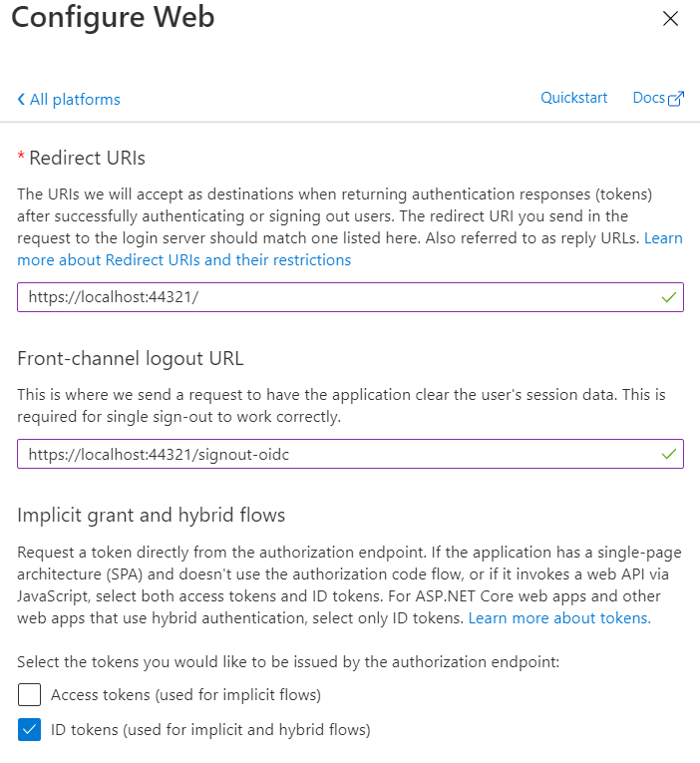700x763 pixels.
Task: Close the Configure Web panel
Action: pyautogui.click(x=670, y=19)
